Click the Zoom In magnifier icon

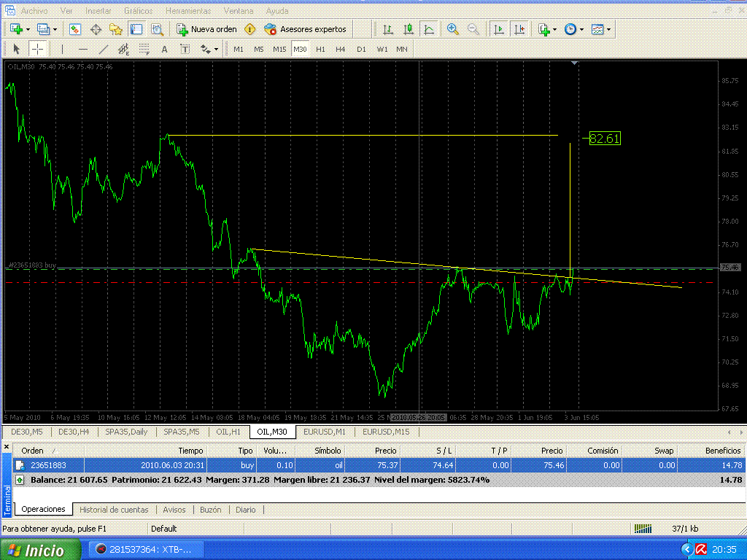coord(453,29)
